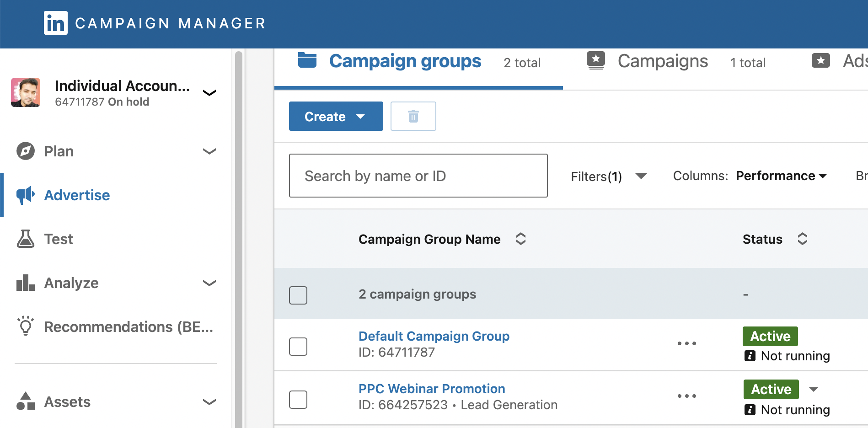The height and width of the screenshot is (428, 868).
Task: Check the Default Campaign Group row
Action: click(298, 347)
